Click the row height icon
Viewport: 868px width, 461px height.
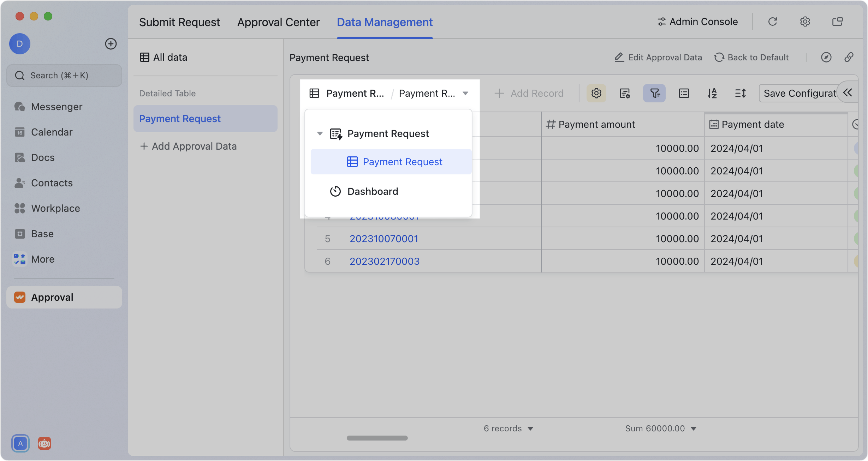(740, 93)
